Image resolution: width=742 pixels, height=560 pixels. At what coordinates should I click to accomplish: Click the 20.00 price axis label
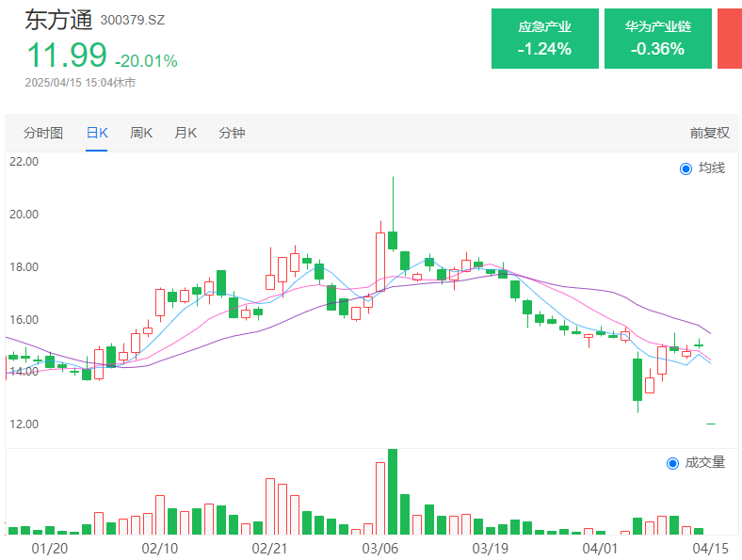click(x=24, y=215)
